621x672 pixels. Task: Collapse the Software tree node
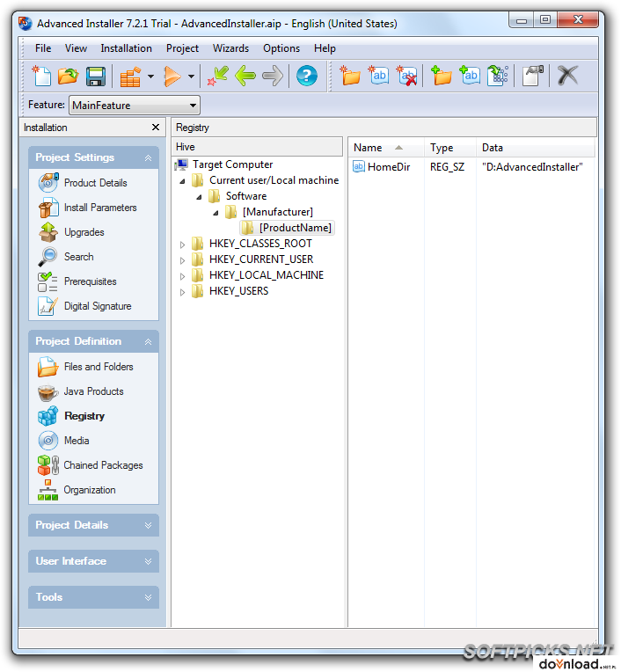coord(199,197)
